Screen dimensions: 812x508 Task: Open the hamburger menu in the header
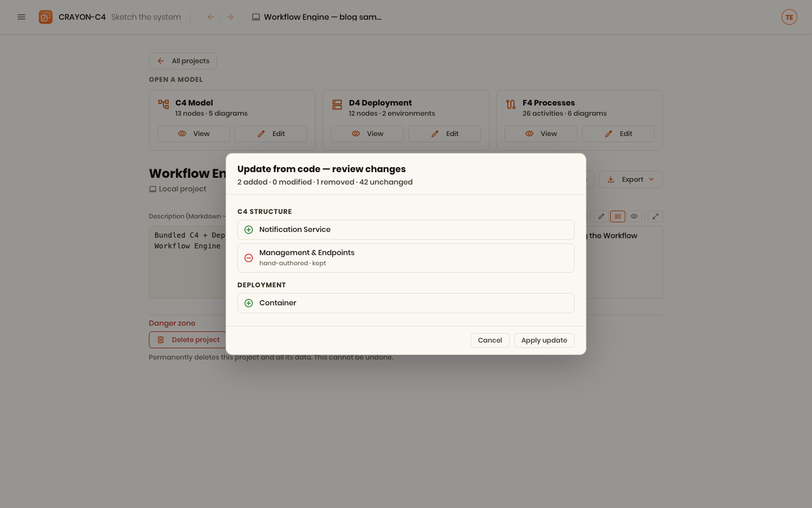pyautogui.click(x=21, y=17)
